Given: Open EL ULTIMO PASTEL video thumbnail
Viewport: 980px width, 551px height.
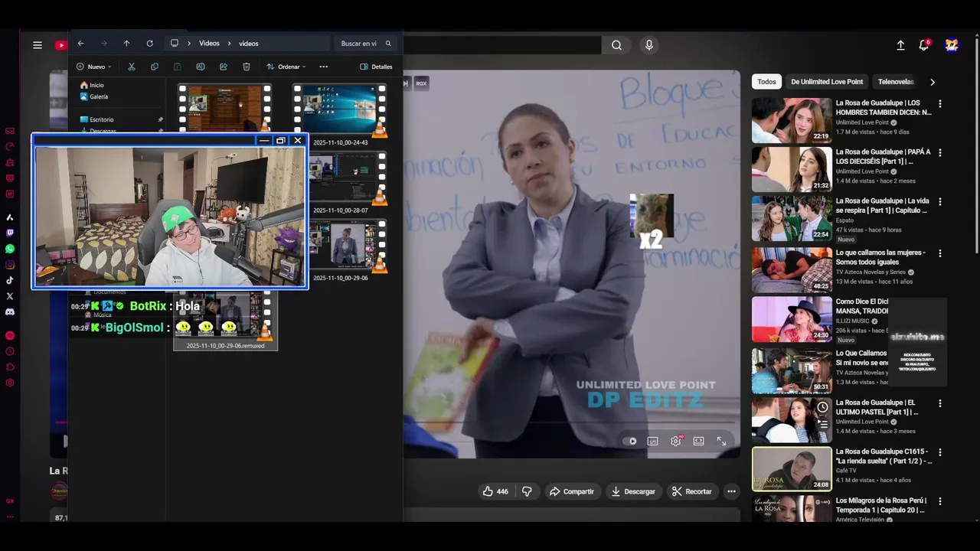Looking at the screenshot, I should click(x=792, y=420).
